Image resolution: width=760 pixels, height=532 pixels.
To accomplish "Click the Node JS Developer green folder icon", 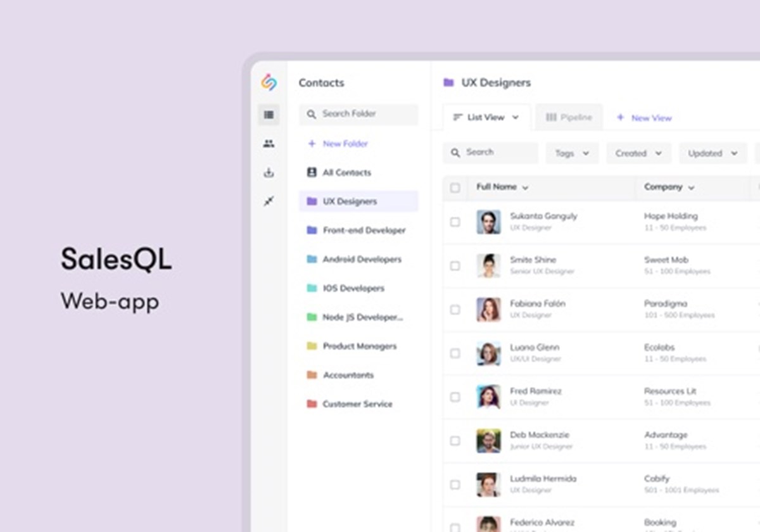I will coord(312,317).
